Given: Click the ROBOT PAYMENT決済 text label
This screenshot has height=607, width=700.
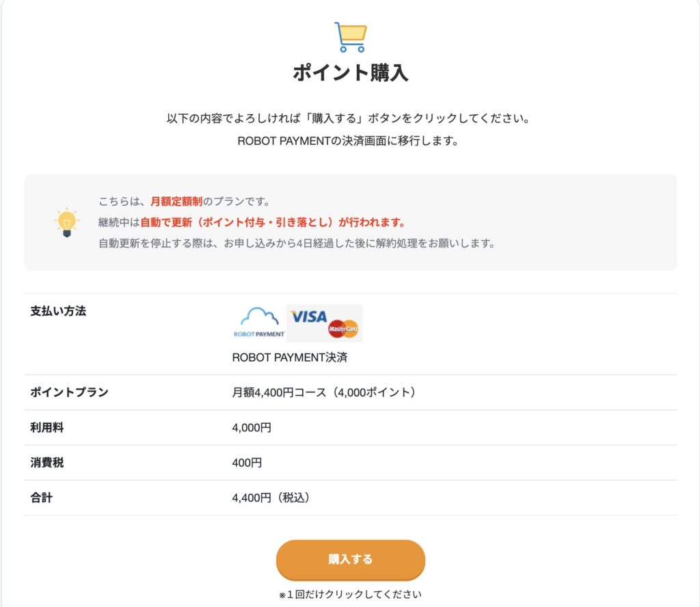Looking at the screenshot, I should tap(285, 358).
